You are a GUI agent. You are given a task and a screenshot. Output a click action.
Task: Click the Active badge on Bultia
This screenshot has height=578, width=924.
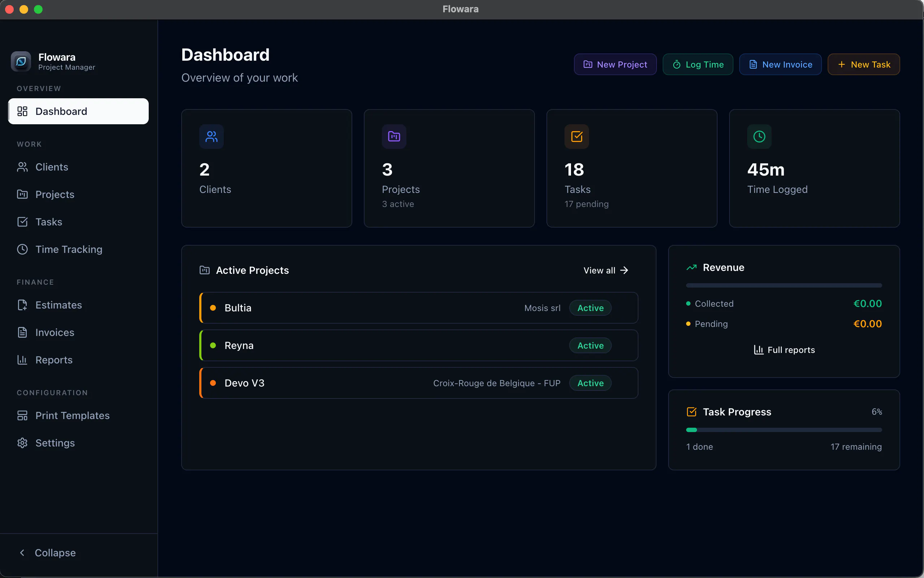tap(590, 308)
